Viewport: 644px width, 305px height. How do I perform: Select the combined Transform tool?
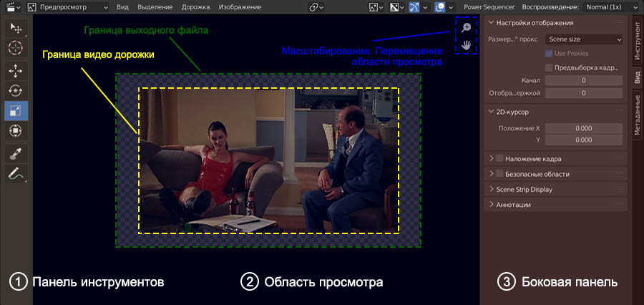16,130
